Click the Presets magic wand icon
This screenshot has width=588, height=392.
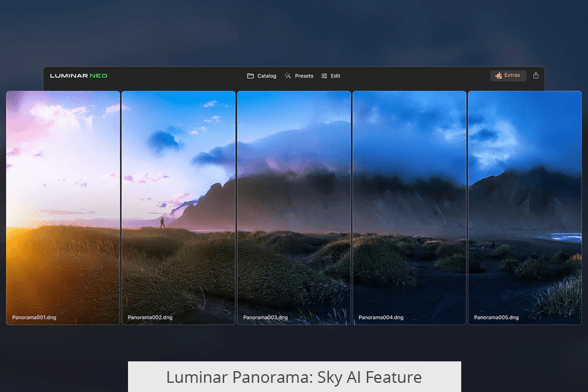click(x=288, y=76)
